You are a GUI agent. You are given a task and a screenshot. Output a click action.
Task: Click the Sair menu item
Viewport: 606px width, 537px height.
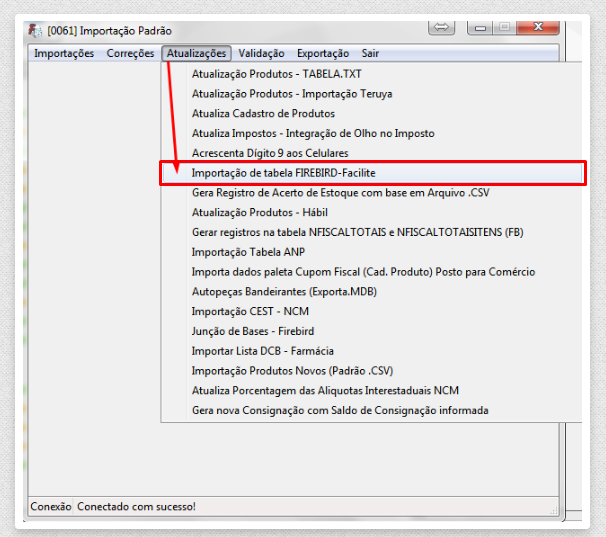coord(370,53)
